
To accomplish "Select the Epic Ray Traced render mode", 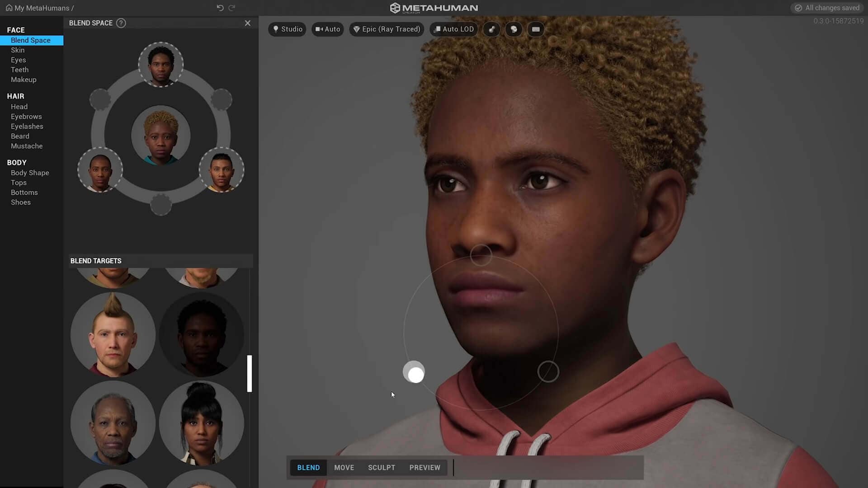I will pos(387,28).
